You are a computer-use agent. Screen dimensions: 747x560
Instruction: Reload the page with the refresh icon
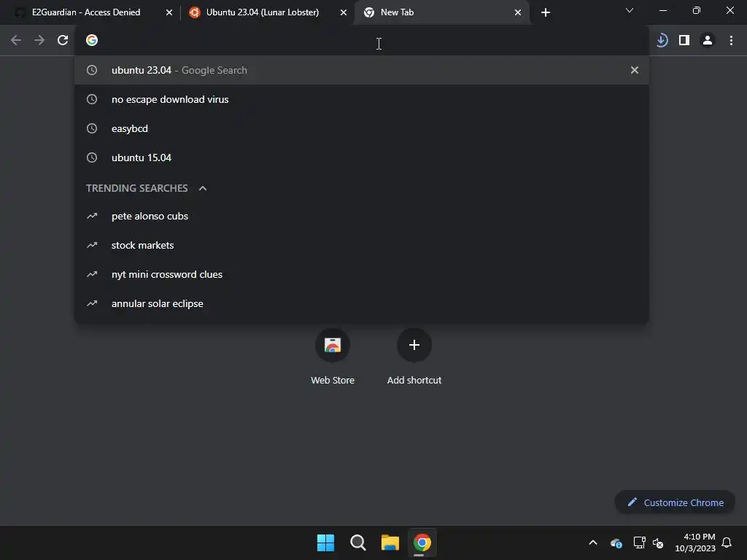(63, 41)
